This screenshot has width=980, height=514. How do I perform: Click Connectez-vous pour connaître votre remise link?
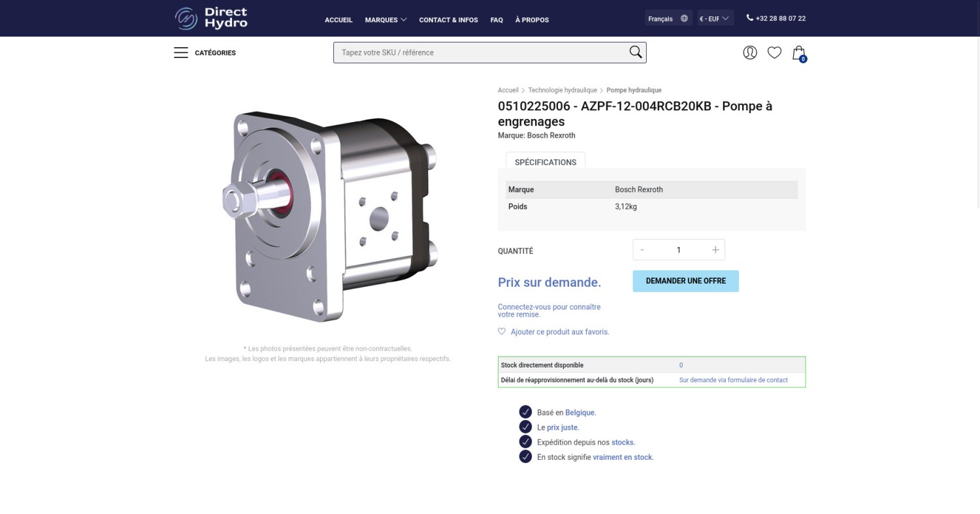pos(549,310)
